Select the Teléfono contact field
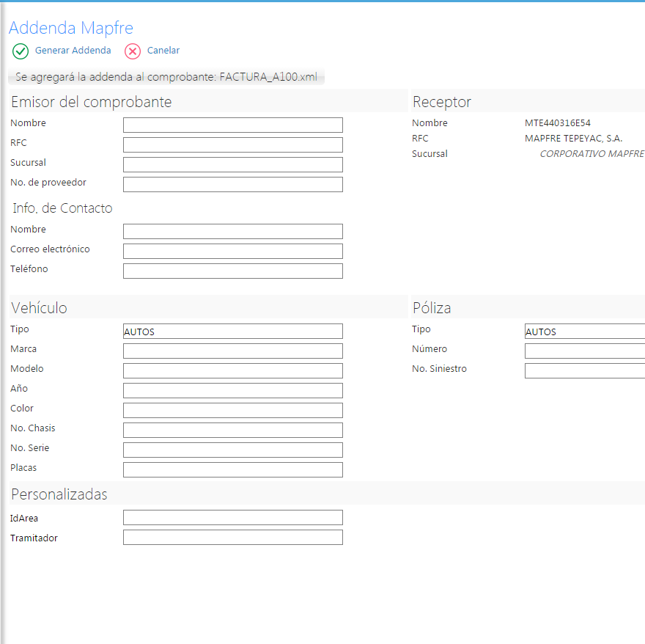Viewport: 645px width, 644px height. pyautogui.click(x=232, y=271)
